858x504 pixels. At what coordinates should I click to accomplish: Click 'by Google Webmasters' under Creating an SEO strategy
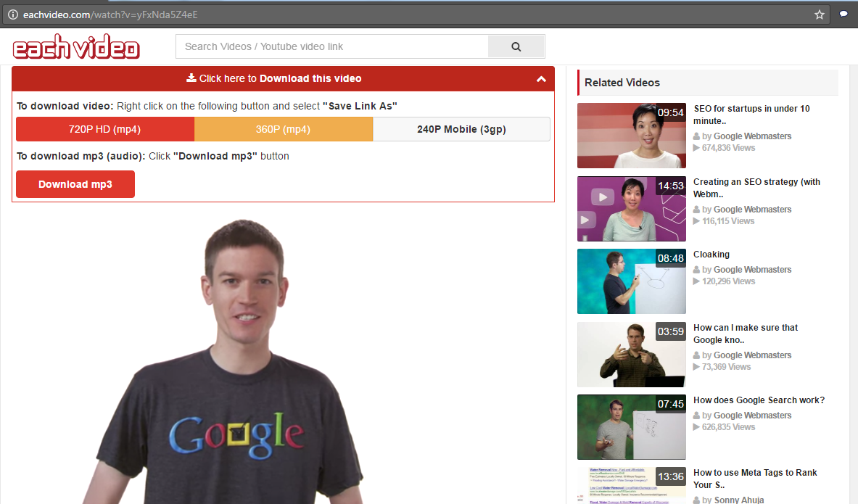coord(743,210)
